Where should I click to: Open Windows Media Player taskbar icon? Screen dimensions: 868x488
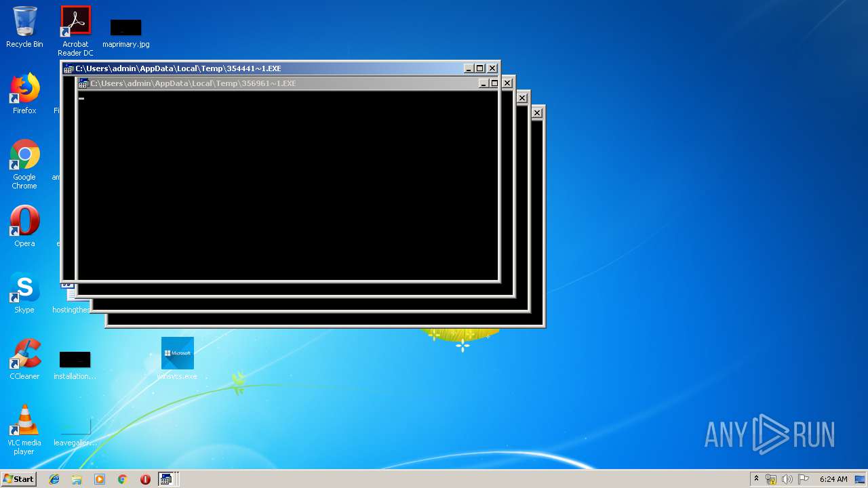(x=100, y=479)
